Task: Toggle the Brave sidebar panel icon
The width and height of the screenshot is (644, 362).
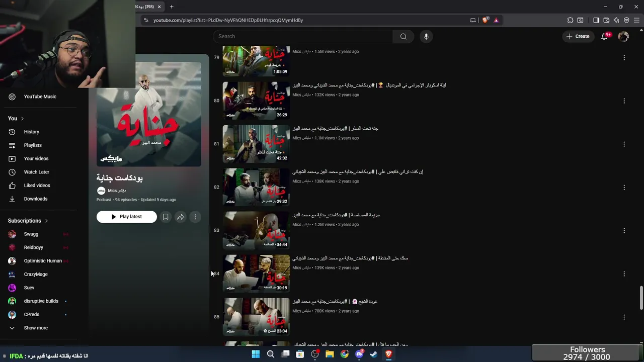Action: point(596,20)
